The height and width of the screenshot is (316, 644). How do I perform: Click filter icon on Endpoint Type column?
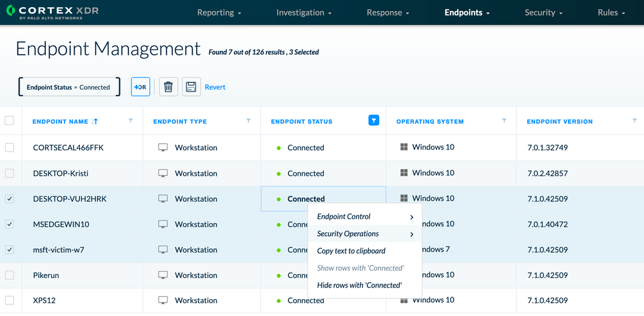(248, 121)
